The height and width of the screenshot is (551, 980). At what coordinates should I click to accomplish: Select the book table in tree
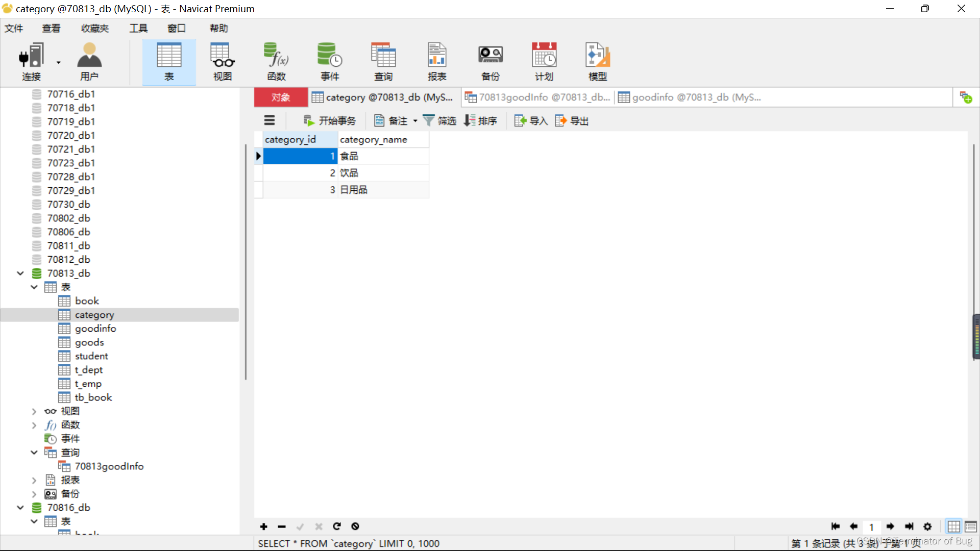coord(87,301)
